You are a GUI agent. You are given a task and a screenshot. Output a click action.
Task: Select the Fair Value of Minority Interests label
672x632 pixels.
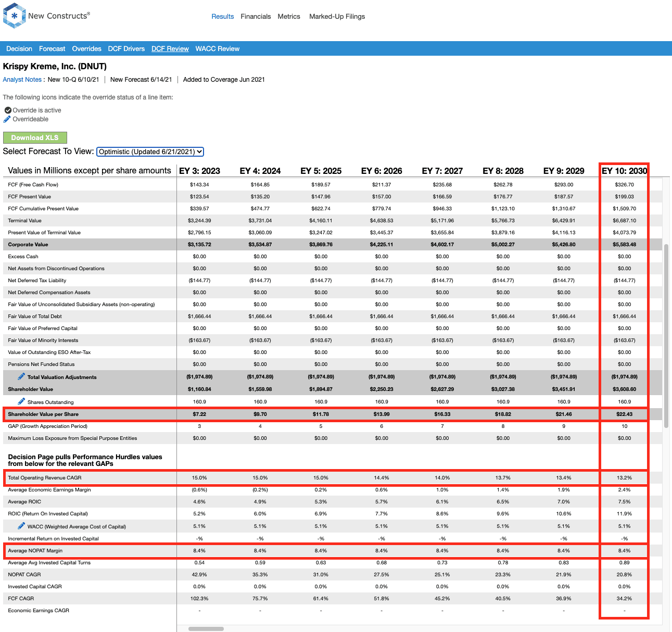coord(43,340)
